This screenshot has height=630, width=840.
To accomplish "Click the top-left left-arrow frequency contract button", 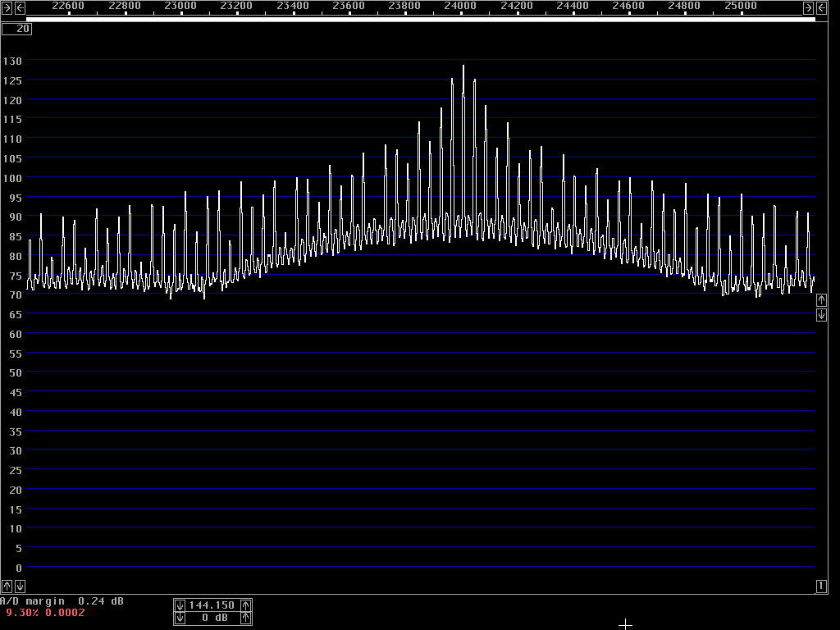I will (20, 7).
